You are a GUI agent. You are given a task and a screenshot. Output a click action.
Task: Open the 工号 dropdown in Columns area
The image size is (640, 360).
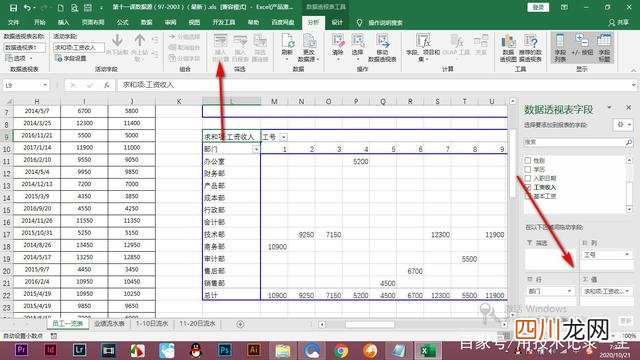point(627,255)
